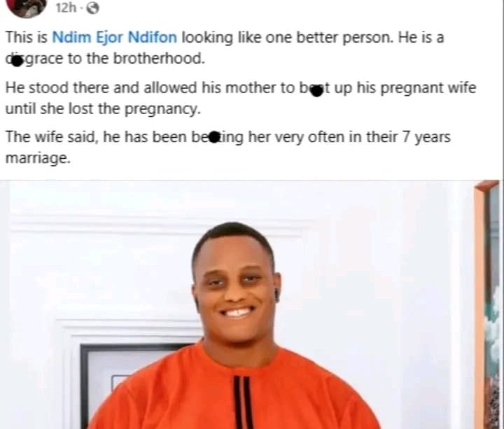Viewport: 504px width, 429px height.
Task: Click the black censor dot in 'beat up'
Action: click(x=316, y=91)
